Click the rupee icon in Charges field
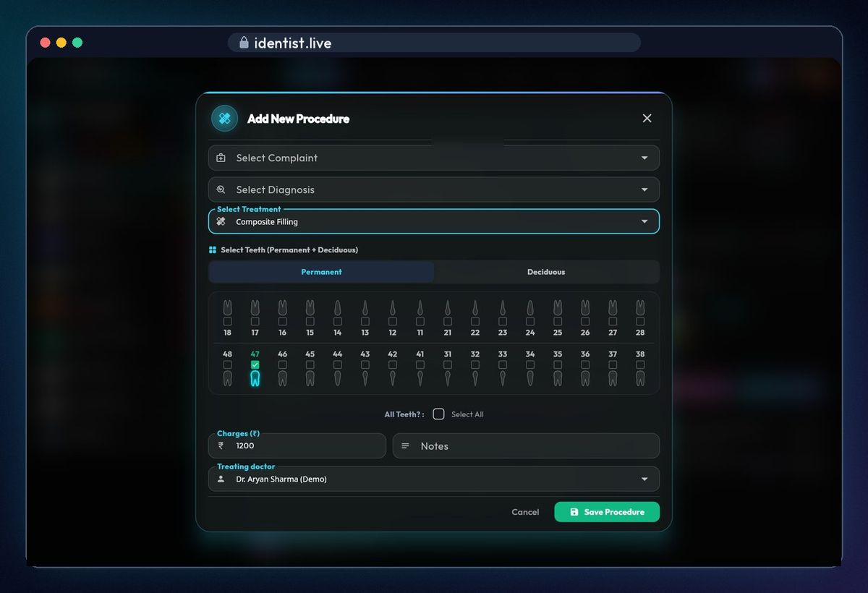Viewport: 868px width, 593px height. click(221, 446)
